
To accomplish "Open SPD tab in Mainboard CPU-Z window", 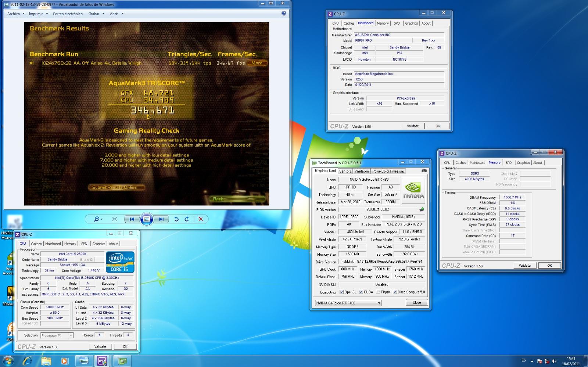I will (397, 23).
